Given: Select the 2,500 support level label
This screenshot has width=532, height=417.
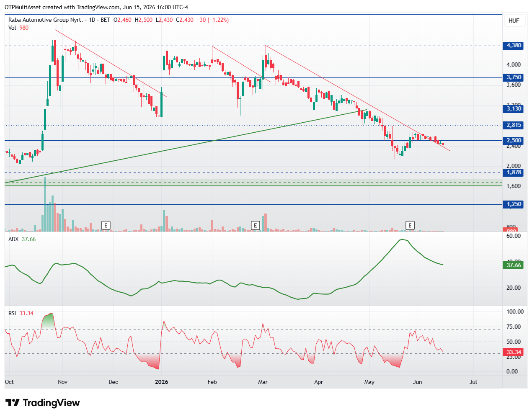Looking at the screenshot, I should (513, 141).
